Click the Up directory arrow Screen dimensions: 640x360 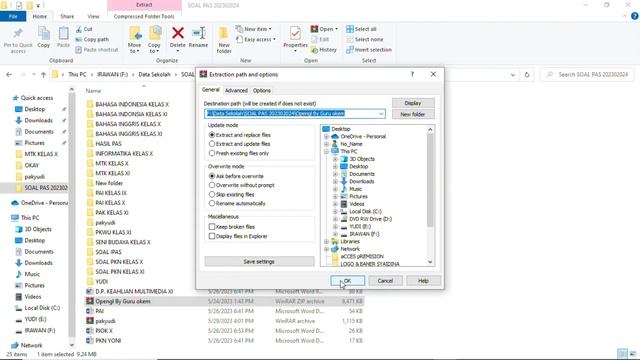[x=43, y=75]
